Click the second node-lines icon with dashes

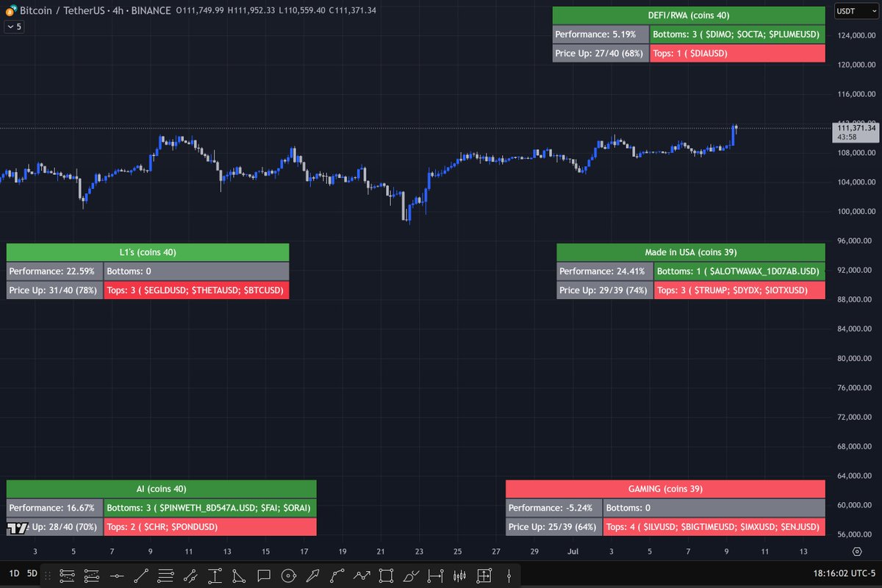92,576
